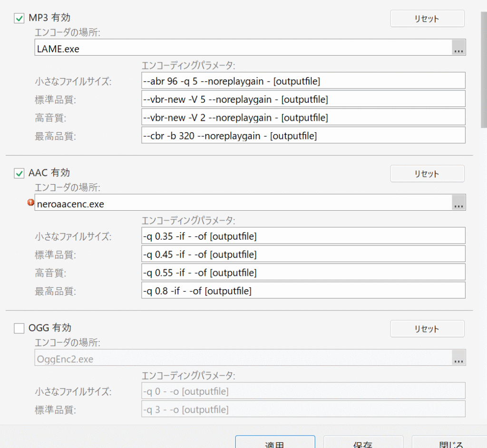Screen dimensions: 487x448
Task: Select MP3 最高品質 --cbr -b 320 field
Action: [x=303, y=136]
